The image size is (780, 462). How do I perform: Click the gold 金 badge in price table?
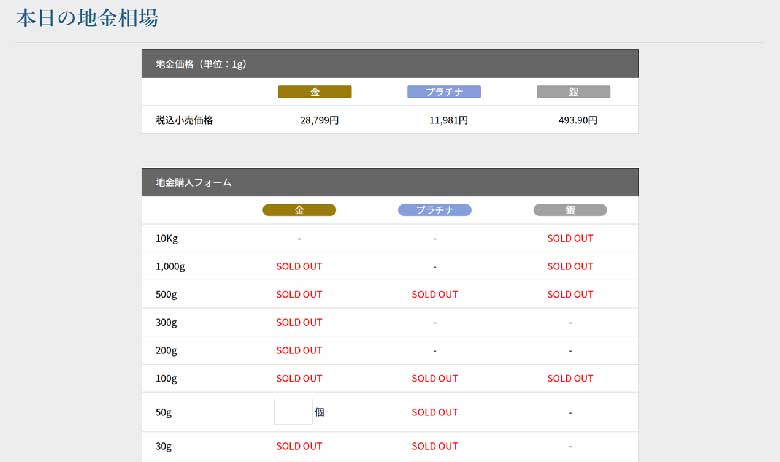[x=314, y=92]
